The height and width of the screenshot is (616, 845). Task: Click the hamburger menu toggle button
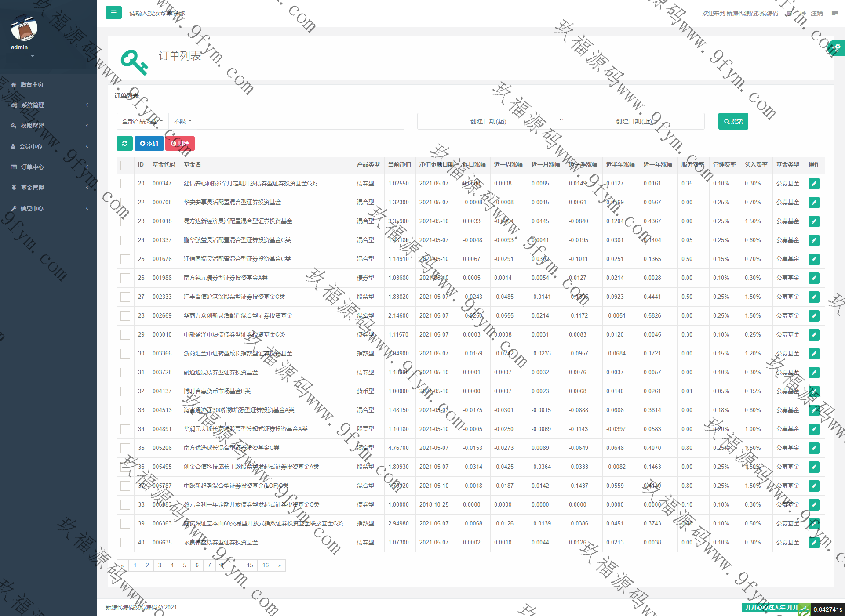pos(113,13)
